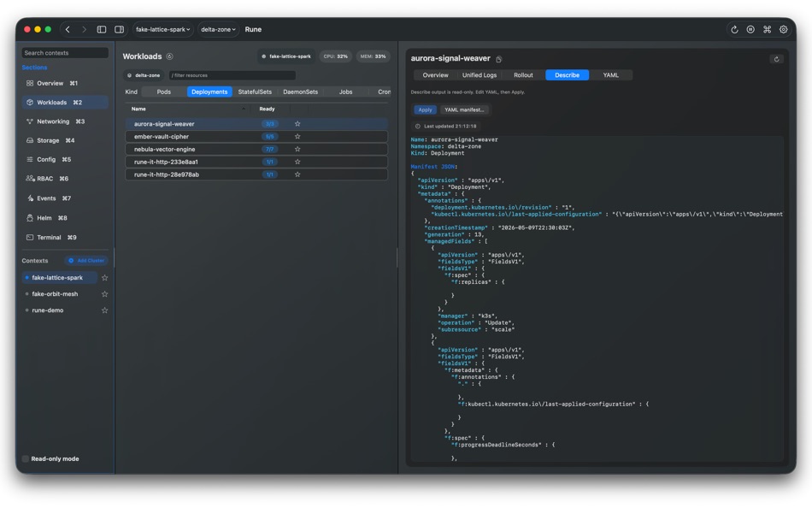Click the Add Cluster button
Screen dimensions: 812x508
tap(86, 261)
